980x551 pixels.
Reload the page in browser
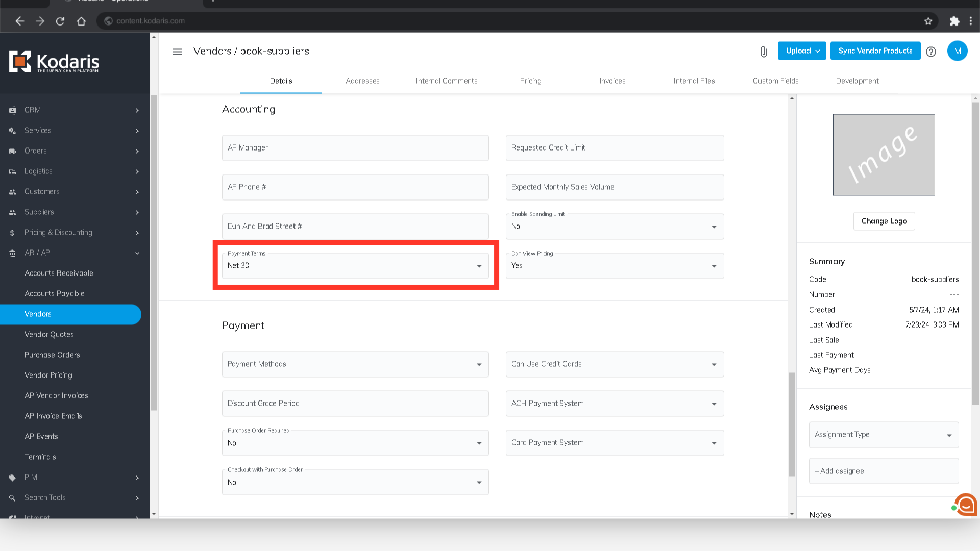pyautogui.click(x=60, y=21)
